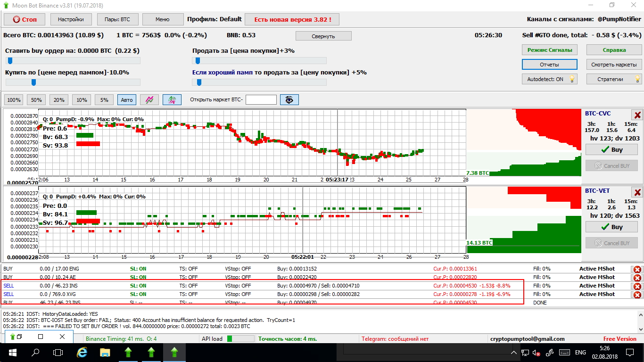
Task: Click Buy in the BTC-CVC panel
Action: 611,149
